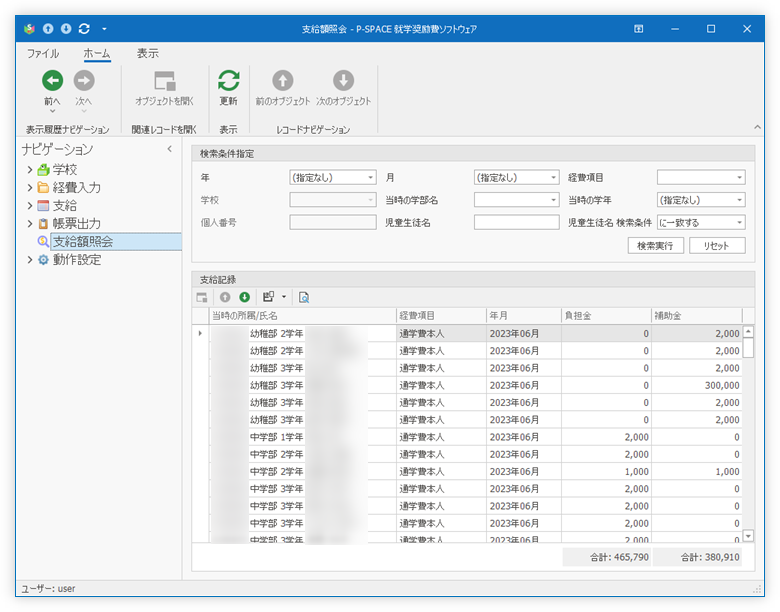780x612 pixels.
Task: Click open-record icon in 支給記録 toolbar
Action: tap(202, 297)
